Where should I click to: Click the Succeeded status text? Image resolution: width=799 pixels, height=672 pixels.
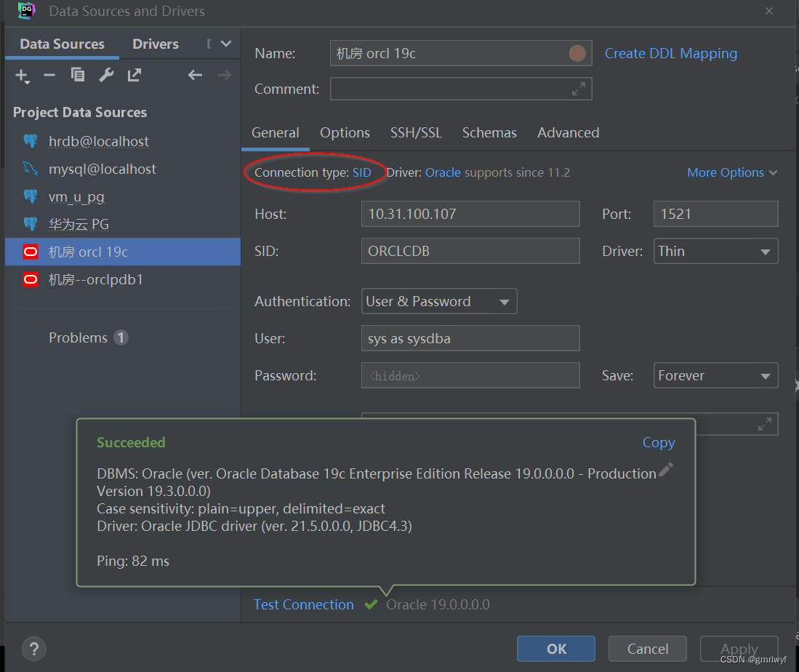[x=131, y=443]
